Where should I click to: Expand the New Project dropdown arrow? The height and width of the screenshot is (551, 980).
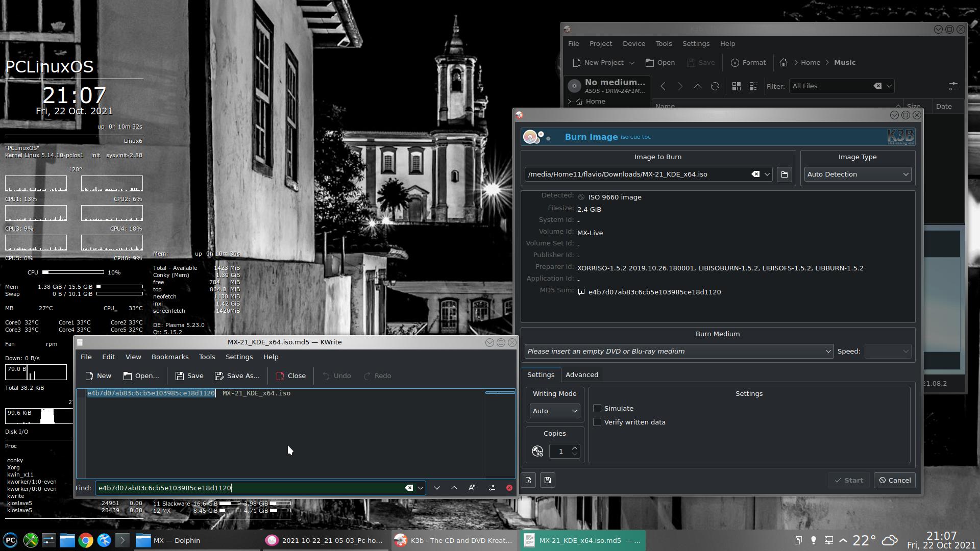pos(632,63)
